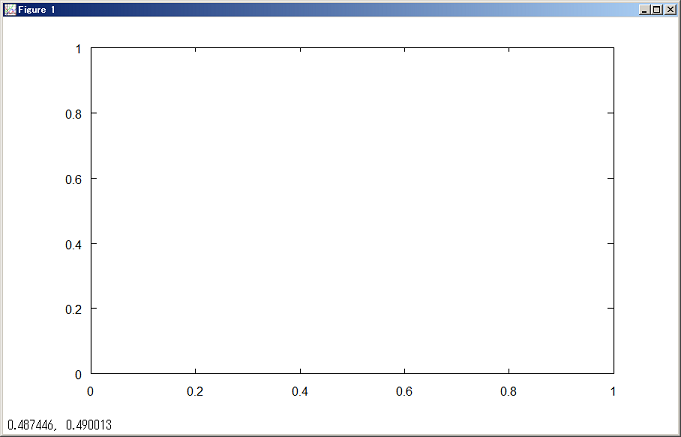Click the x-axis tick label 0.4

point(300,392)
